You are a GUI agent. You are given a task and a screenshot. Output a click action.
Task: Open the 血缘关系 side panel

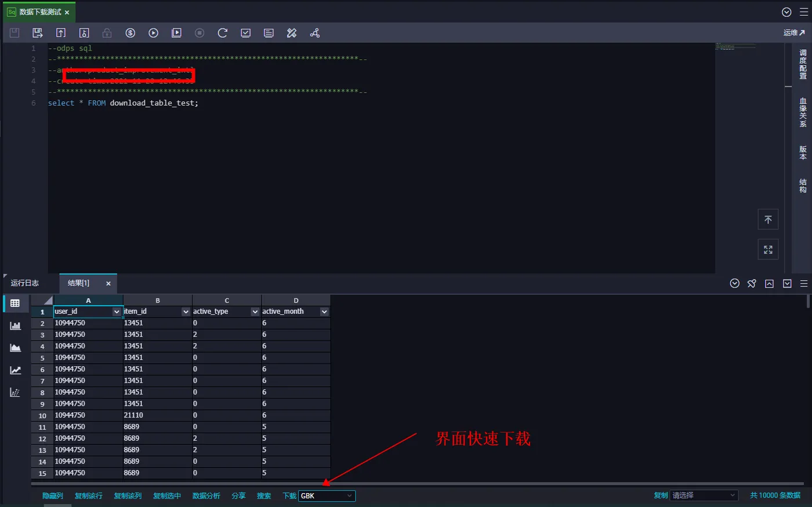coord(803,113)
